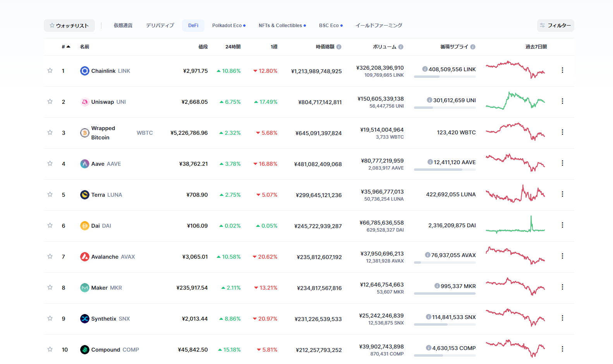Open the BSC Eco tab

coord(331,26)
